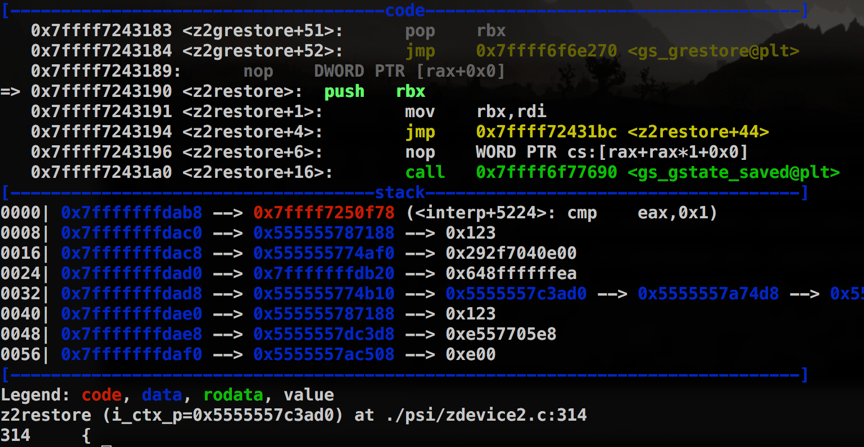Select stack offset 0056 label
Viewport: 864px width, 447px height.
click(20, 354)
